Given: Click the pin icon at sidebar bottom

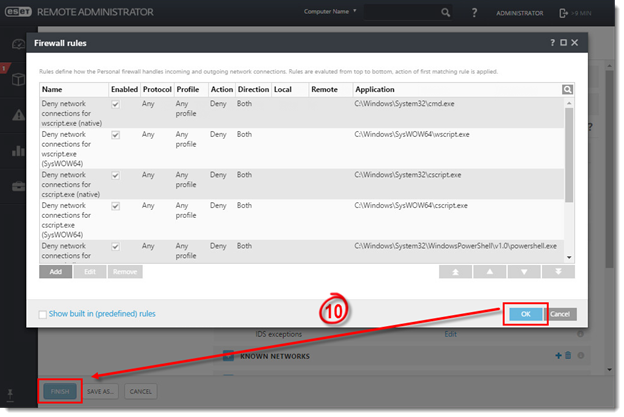Looking at the screenshot, I should [x=10, y=394].
